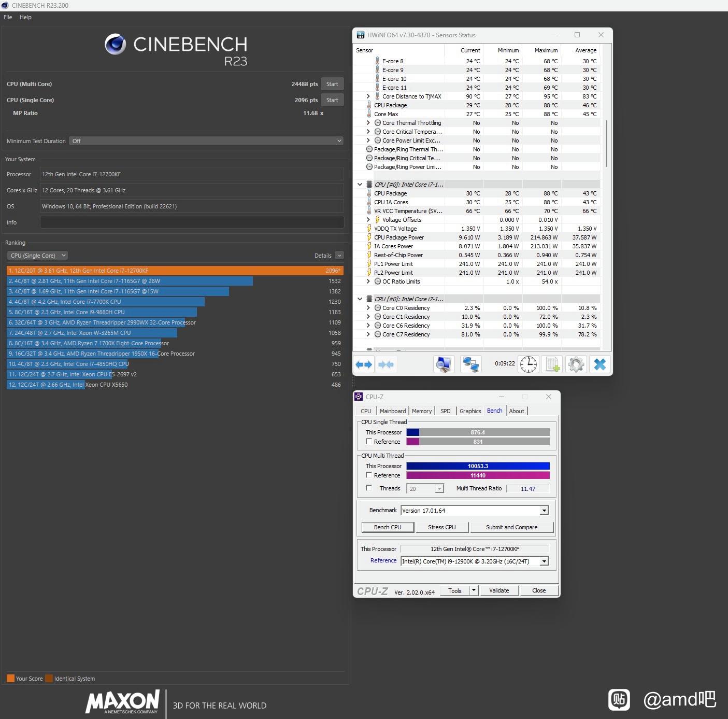Start the CPU (Single Core) test
The height and width of the screenshot is (719, 728).
pos(332,100)
